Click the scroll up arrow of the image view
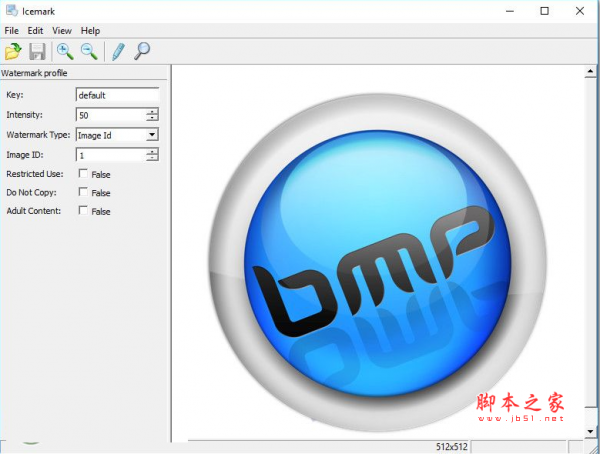The width and height of the screenshot is (600, 454). click(x=590, y=71)
